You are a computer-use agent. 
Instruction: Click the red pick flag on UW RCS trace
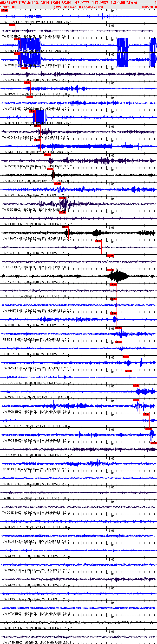[148, 429]
